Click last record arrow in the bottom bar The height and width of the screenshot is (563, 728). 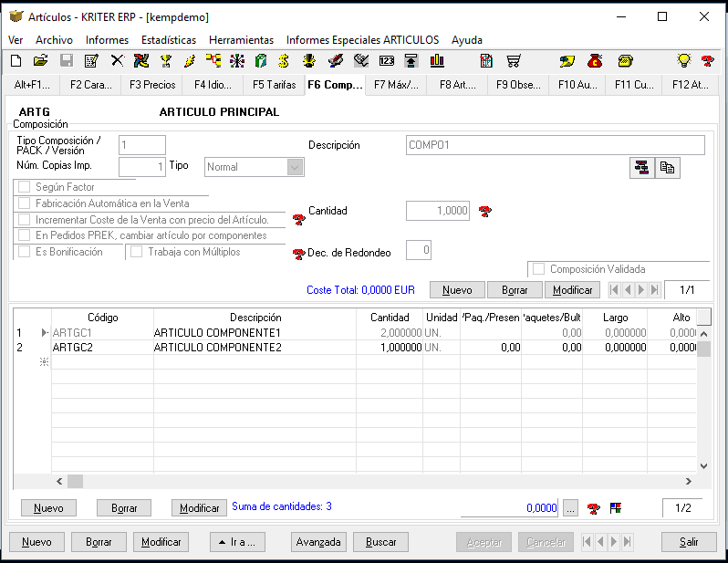(628, 542)
